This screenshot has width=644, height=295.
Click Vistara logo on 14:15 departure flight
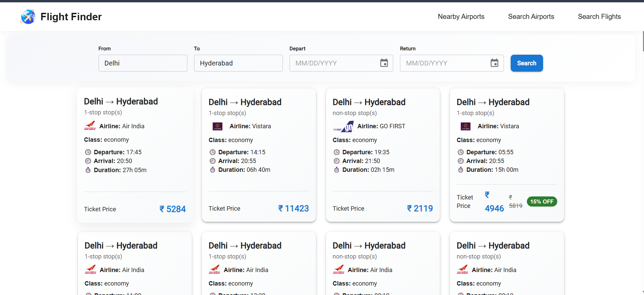[217, 127]
